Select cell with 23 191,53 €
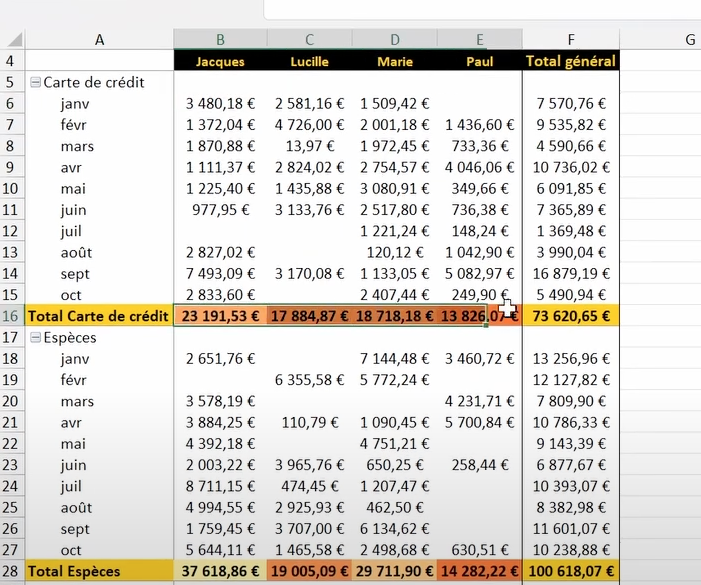Image resolution: width=701 pixels, height=585 pixels. pyautogui.click(x=220, y=316)
